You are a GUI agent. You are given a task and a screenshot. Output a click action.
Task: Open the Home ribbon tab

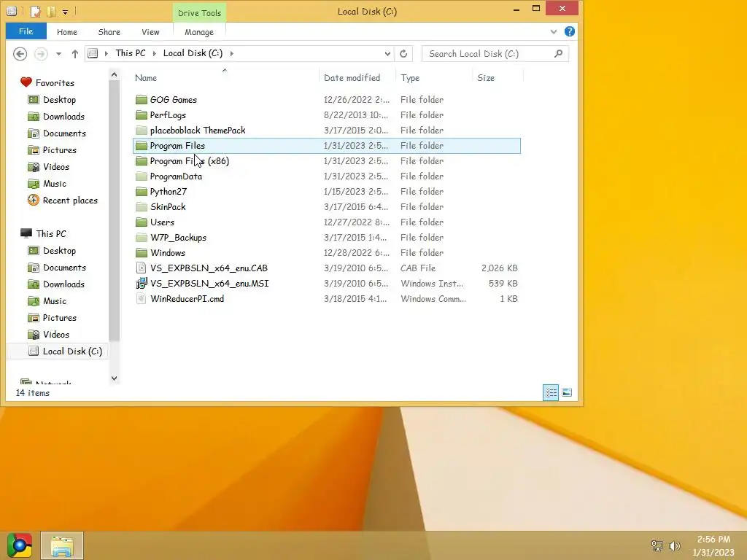[66, 32]
